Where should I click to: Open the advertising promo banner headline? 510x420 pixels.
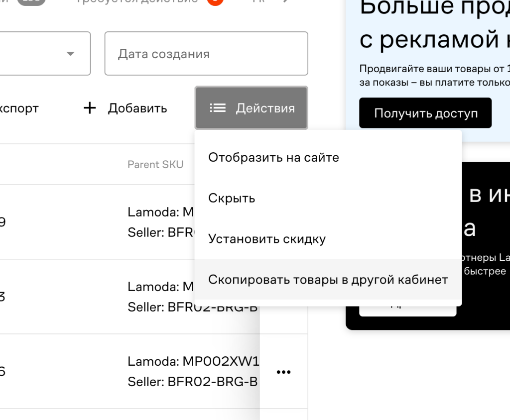click(434, 23)
